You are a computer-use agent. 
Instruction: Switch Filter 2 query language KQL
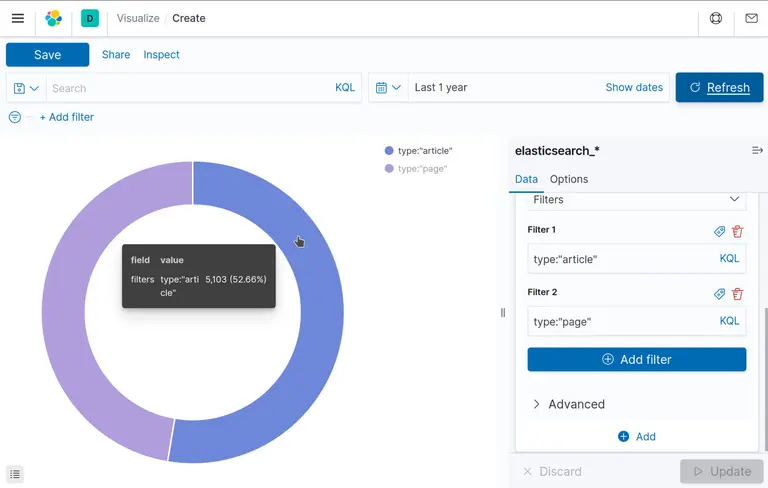tap(729, 321)
